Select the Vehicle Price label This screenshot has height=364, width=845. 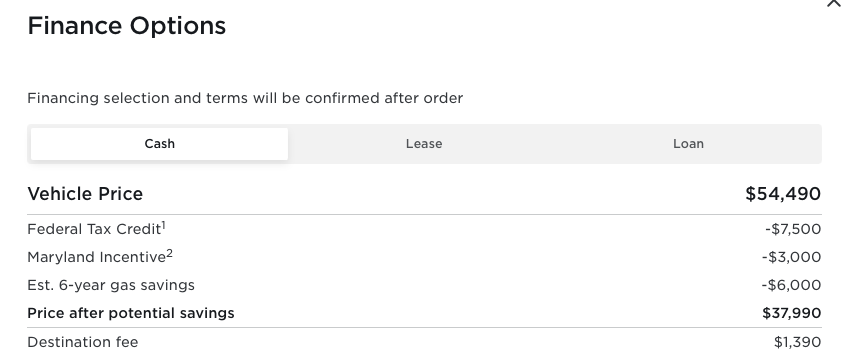click(x=85, y=194)
